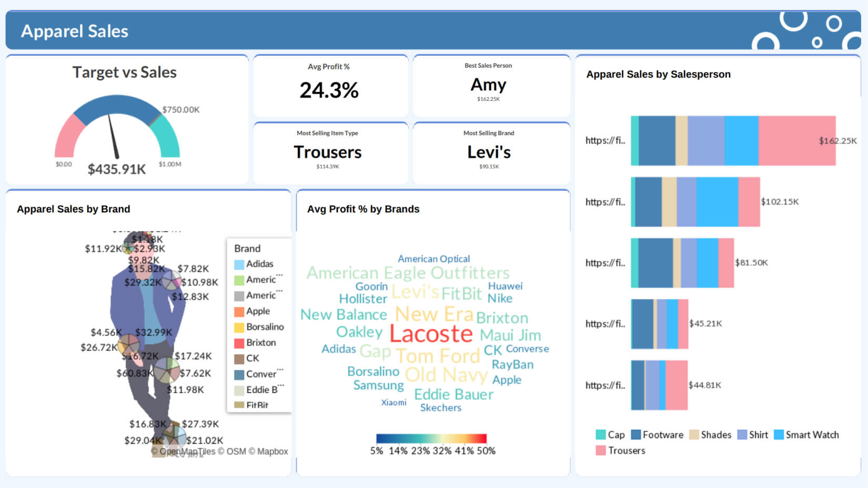Click the $102.15K bar Smart Watch segment
This screenshot has height=488, width=868.
717,202
